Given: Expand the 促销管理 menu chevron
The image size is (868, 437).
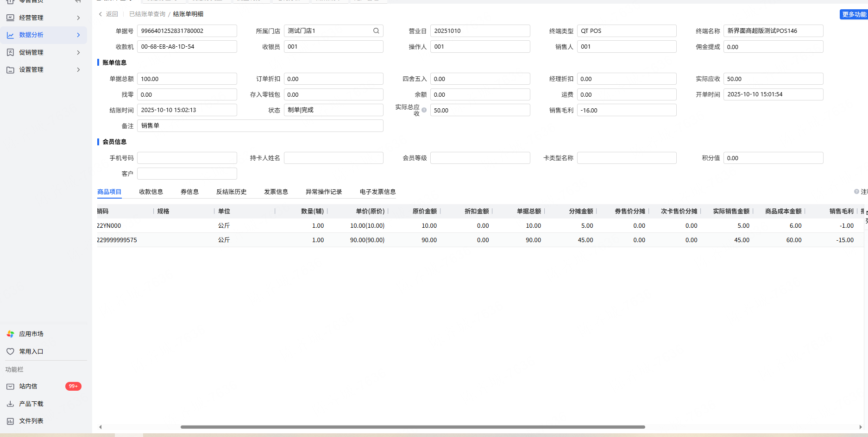Looking at the screenshot, I should point(78,52).
